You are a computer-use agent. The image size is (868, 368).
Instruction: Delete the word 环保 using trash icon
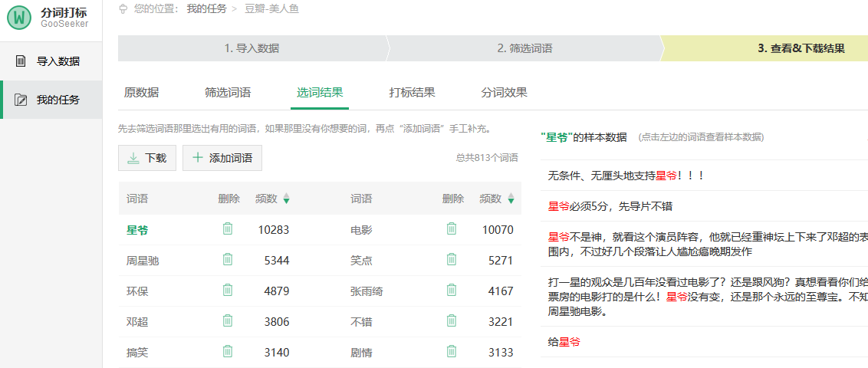pyautogui.click(x=228, y=290)
